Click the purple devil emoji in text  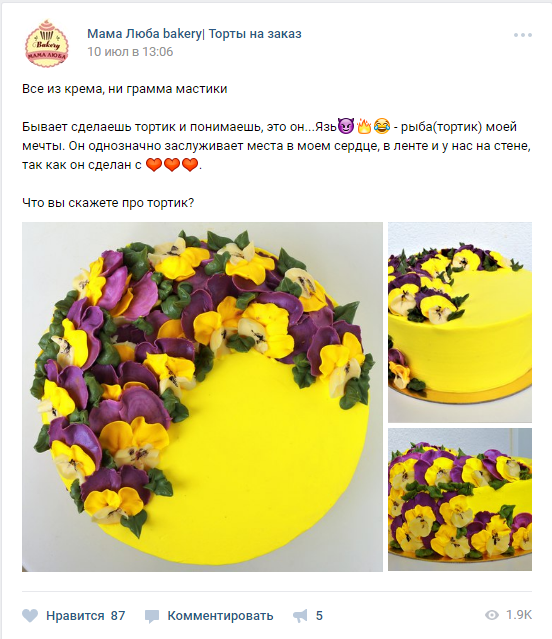pos(346,126)
